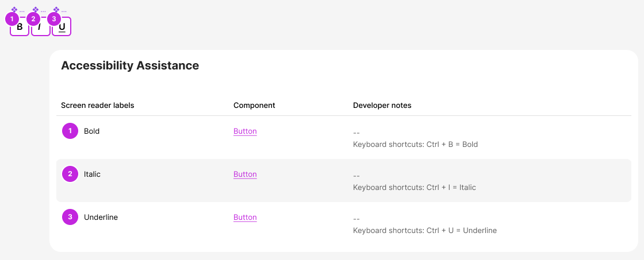Click the component diamond icon above the U button
Screen dimensions: 644x260
56,9
